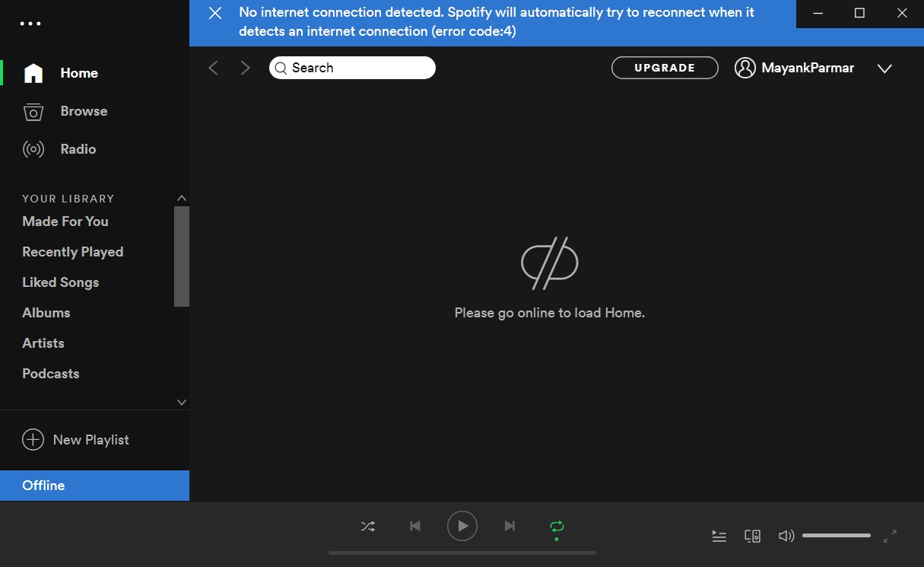The image size is (924, 567).
Task: Click the Offline status bar
Action: tap(94, 486)
